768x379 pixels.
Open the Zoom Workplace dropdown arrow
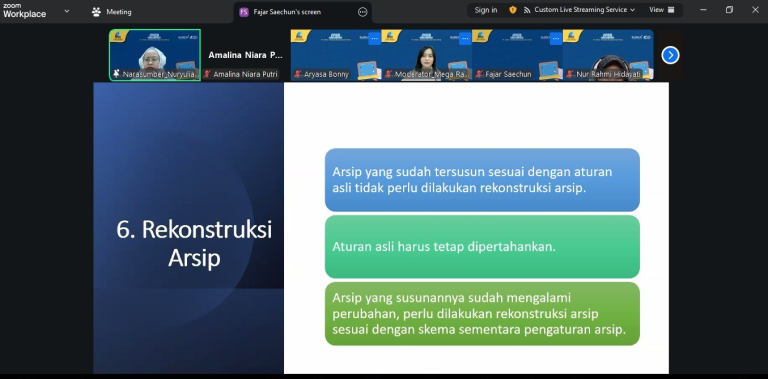[67, 11]
